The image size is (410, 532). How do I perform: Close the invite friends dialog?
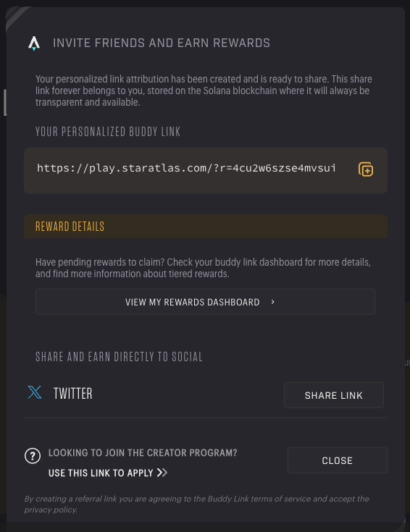point(338,460)
